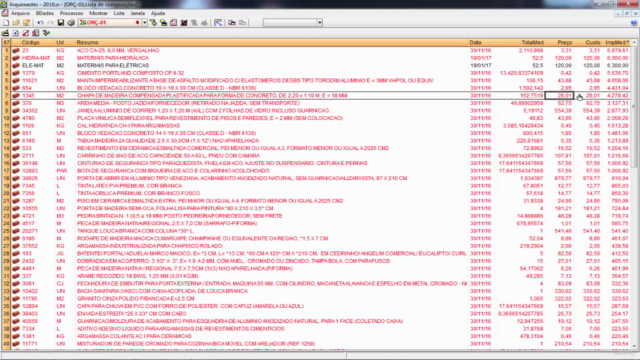This screenshot has width=640, height=360.
Task: Click code 11621 in the Código column
Action: [x=29, y=80]
